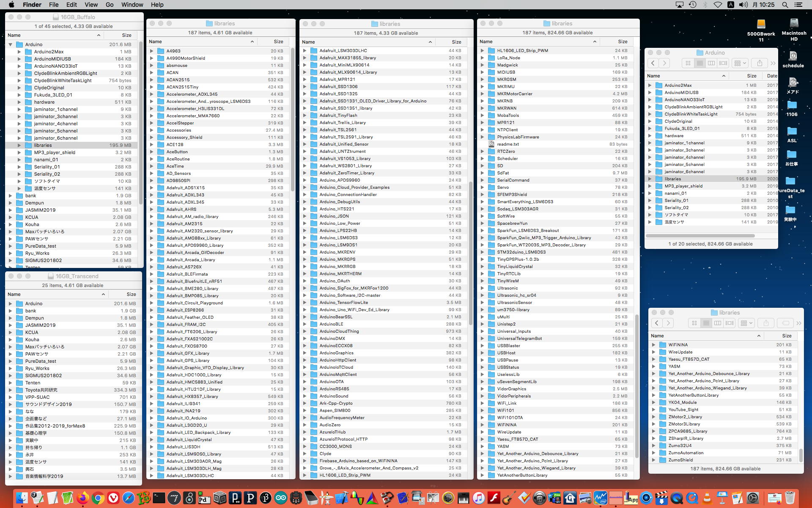Open Spotlight search in menu bar
Image resolution: width=812 pixels, height=508 pixels.
[x=785, y=5]
